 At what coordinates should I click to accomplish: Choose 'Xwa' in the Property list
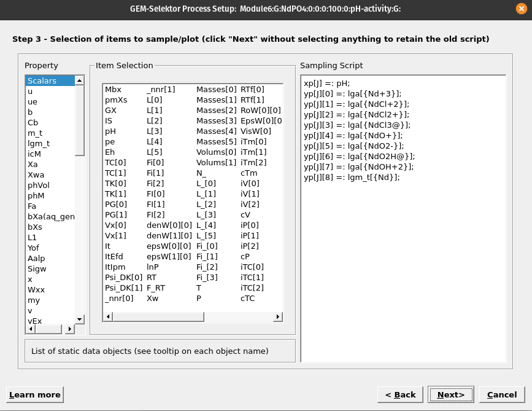tap(36, 175)
